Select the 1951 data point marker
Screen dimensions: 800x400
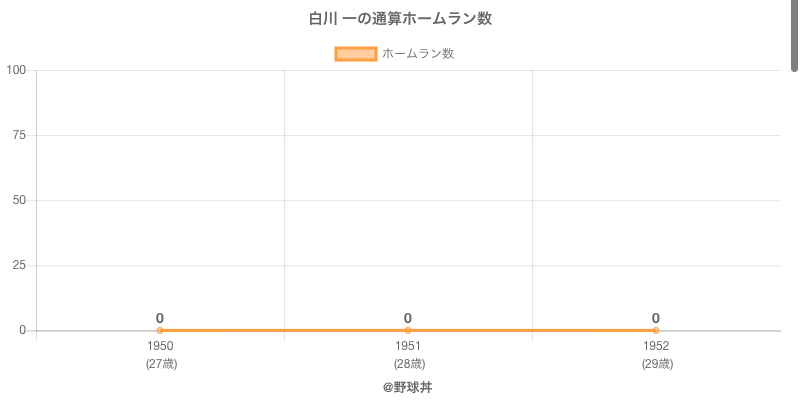(x=408, y=330)
